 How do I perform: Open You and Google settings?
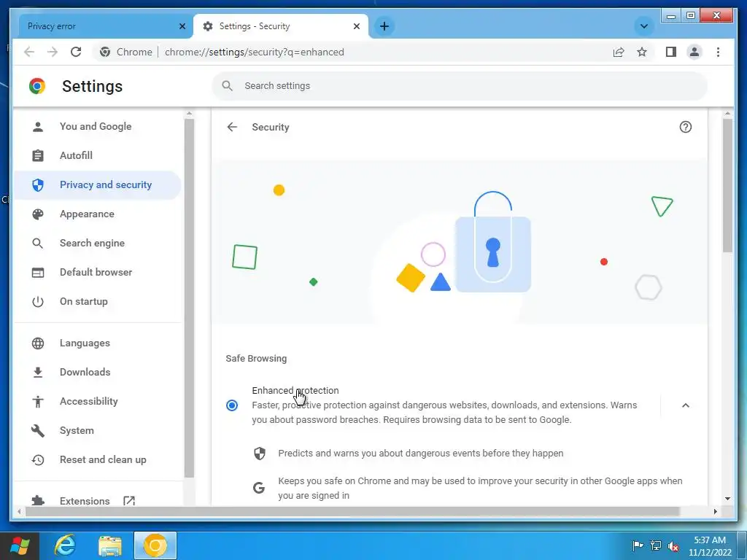[98, 127]
